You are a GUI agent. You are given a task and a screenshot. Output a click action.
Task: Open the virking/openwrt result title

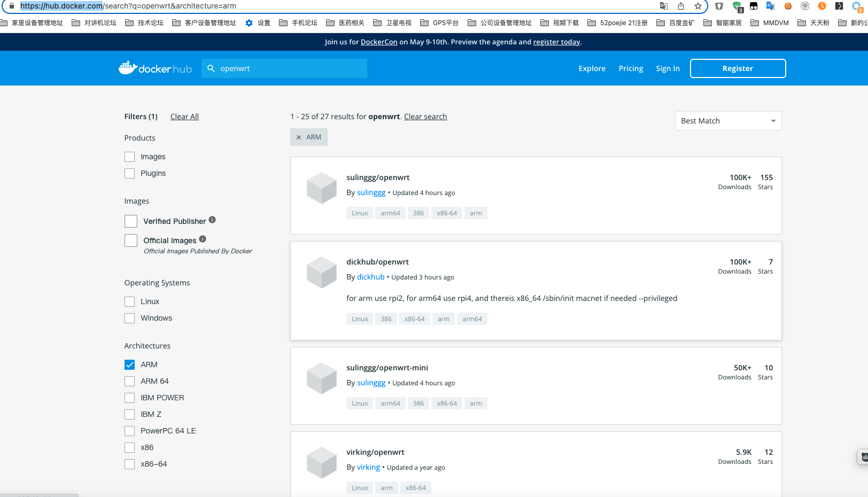coord(375,452)
